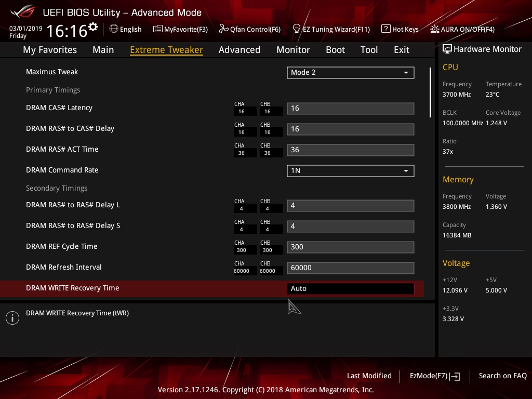Go to the Exit tab
This screenshot has height=399, width=532.
click(x=402, y=50)
